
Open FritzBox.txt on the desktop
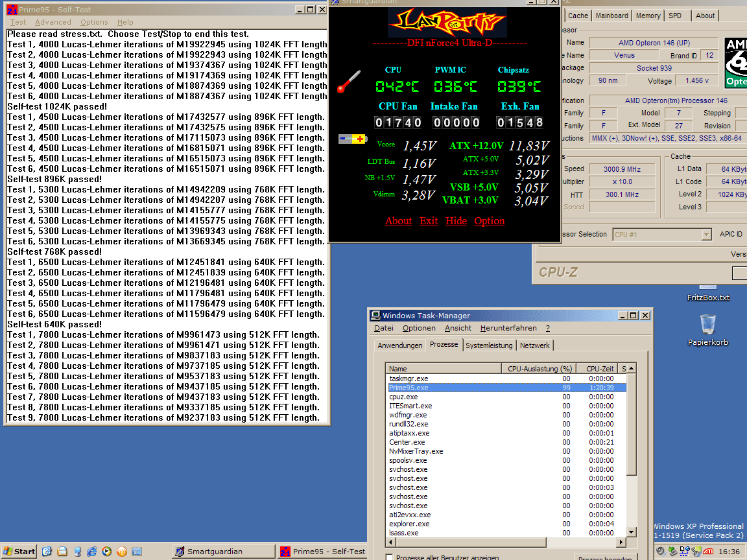coord(708,297)
